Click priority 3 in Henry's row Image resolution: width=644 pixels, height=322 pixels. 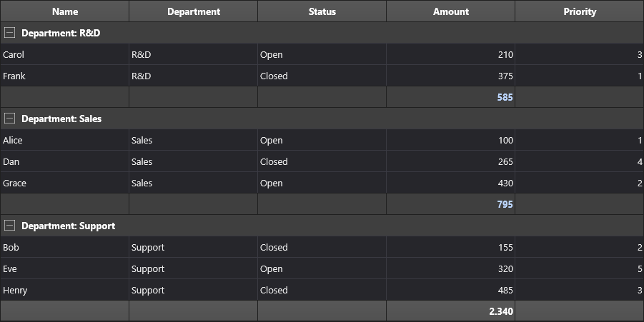pos(580,290)
